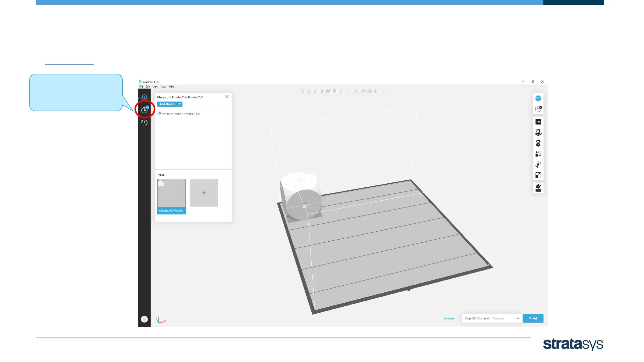The width and height of the screenshot is (644, 362).
Task: Click the Estimate link
Action: coord(449,318)
